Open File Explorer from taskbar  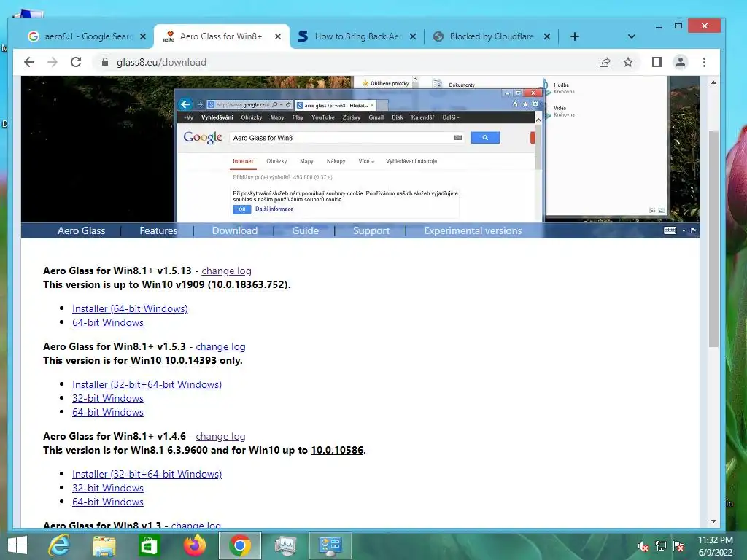coord(104,545)
